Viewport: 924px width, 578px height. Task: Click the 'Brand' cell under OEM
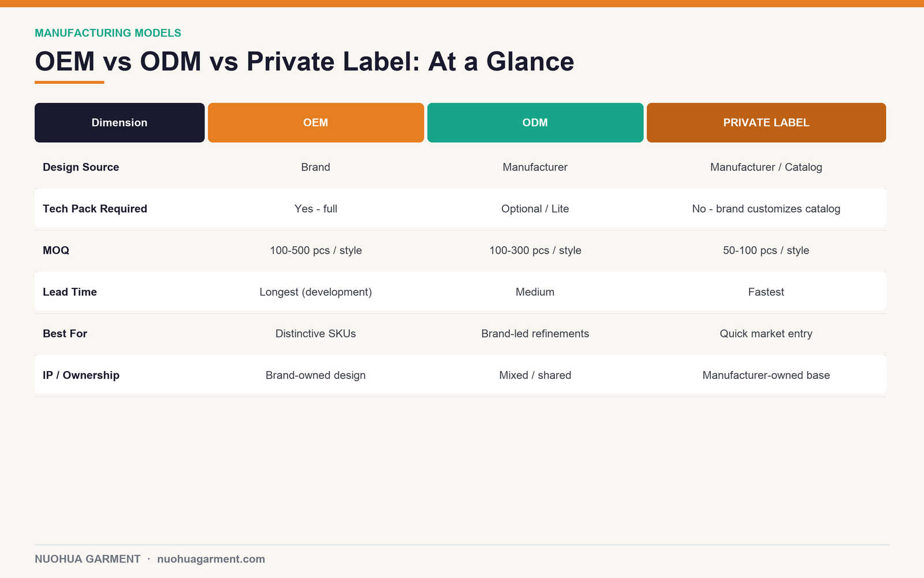(x=316, y=167)
